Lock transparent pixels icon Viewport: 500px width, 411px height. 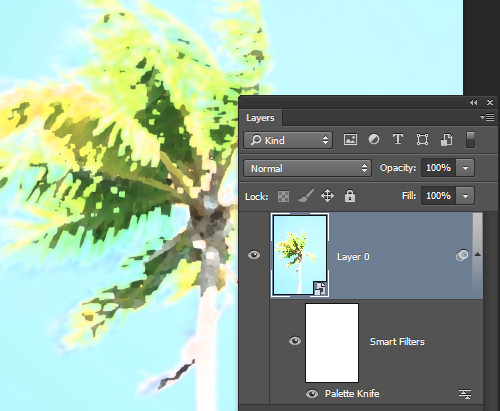click(283, 196)
